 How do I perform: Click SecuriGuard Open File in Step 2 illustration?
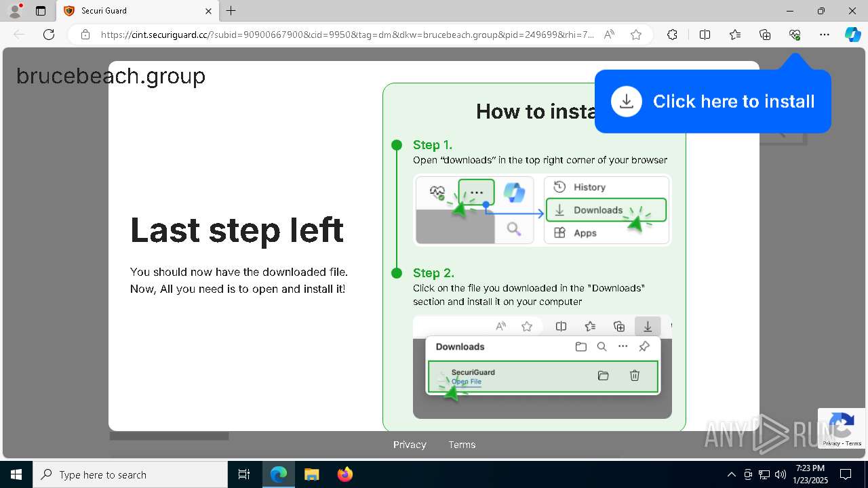point(542,377)
